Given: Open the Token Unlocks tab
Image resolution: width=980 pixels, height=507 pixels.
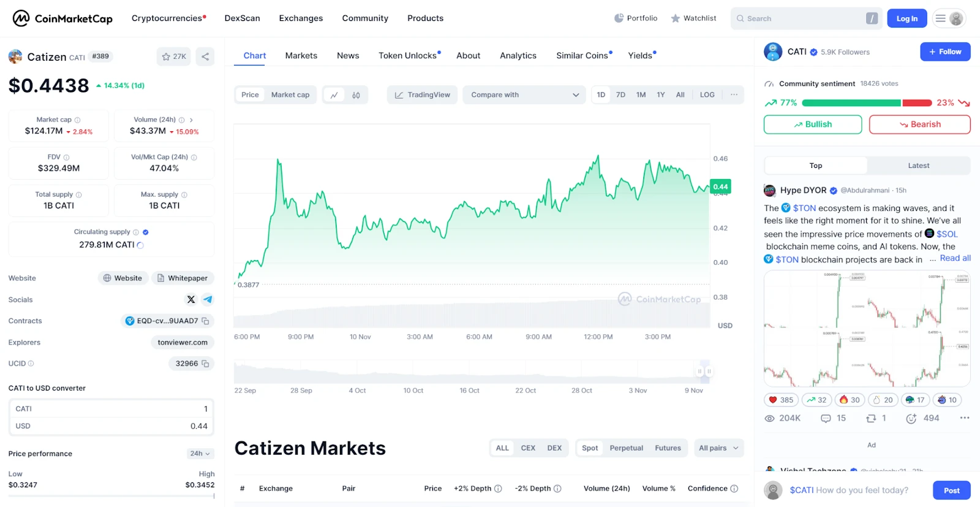Looking at the screenshot, I should pyautogui.click(x=408, y=56).
